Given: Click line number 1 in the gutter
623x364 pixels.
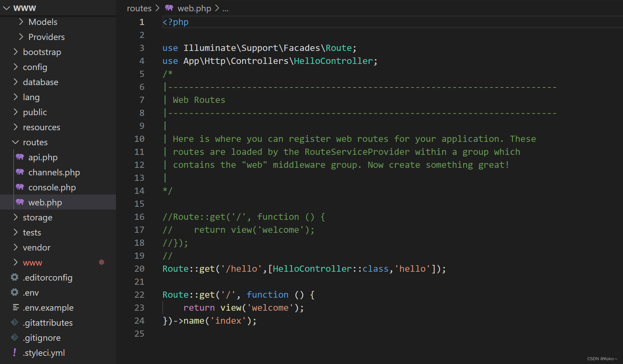Looking at the screenshot, I should pos(142,22).
